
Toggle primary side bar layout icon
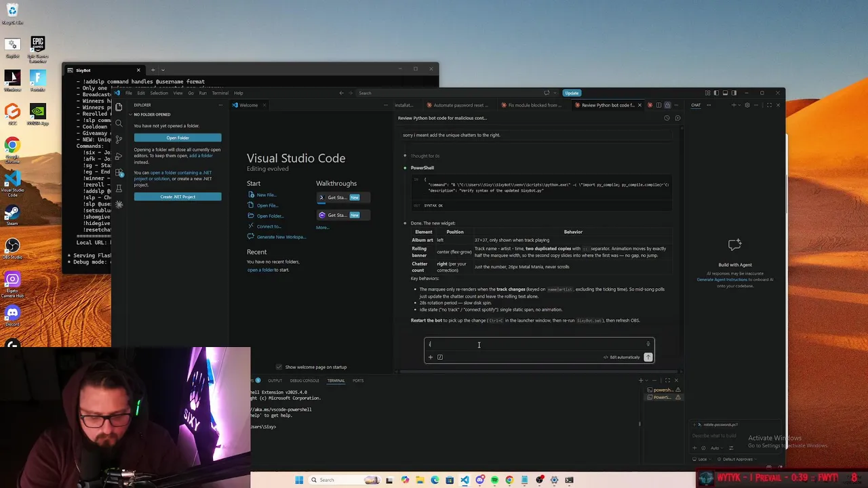point(716,93)
